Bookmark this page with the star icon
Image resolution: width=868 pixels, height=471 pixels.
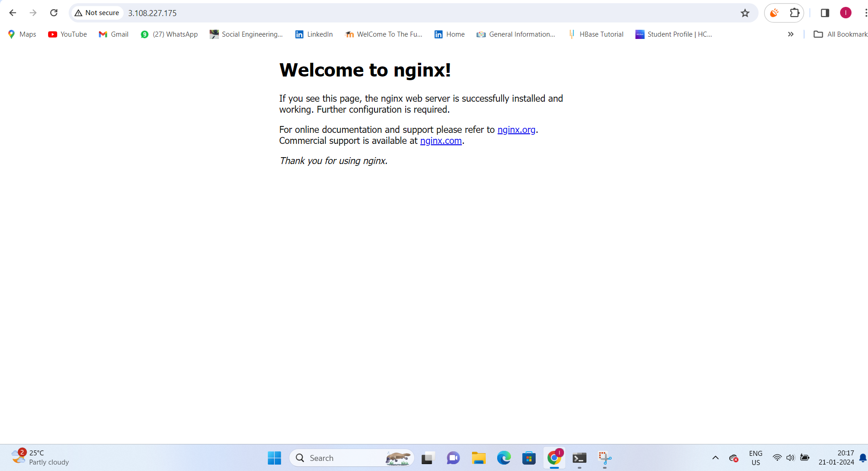pyautogui.click(x=745, y=13)
